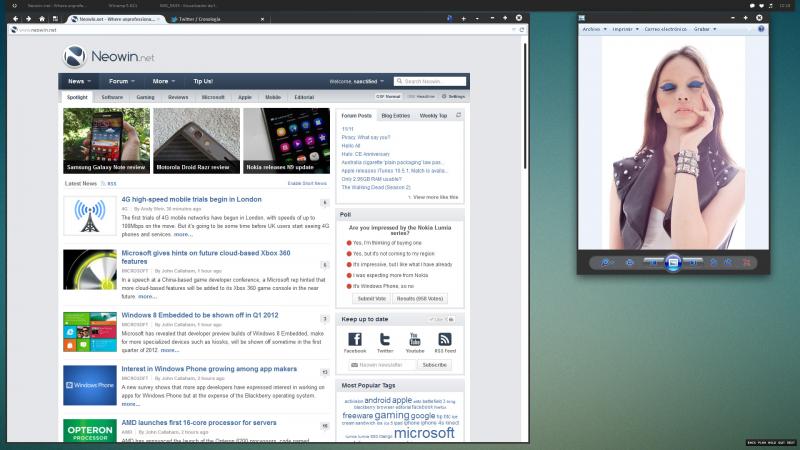
Task: Click the Neowin logo
Action: (109, 56)
